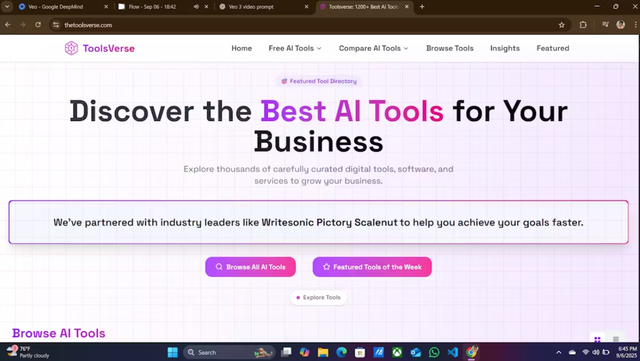Screen dimensions: 640x361
Task: Open the Xbox app from the taskbar
Action: point(397,352)
